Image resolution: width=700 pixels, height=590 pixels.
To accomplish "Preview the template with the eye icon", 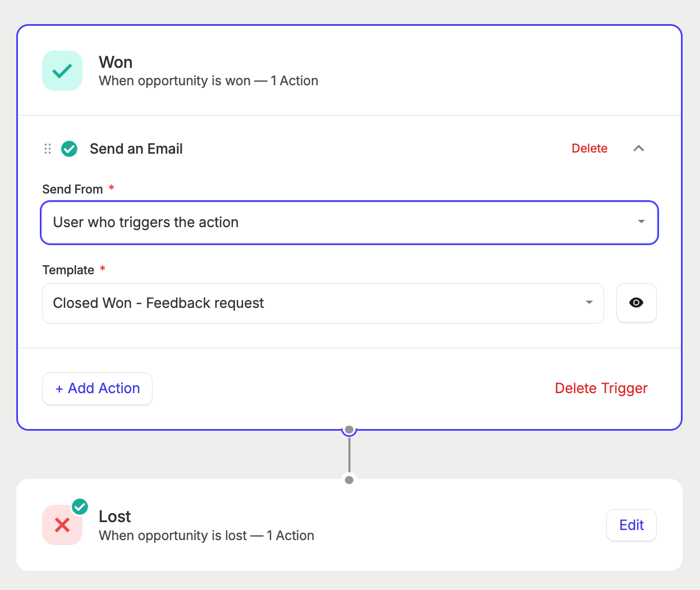I will tap(636, 303).
